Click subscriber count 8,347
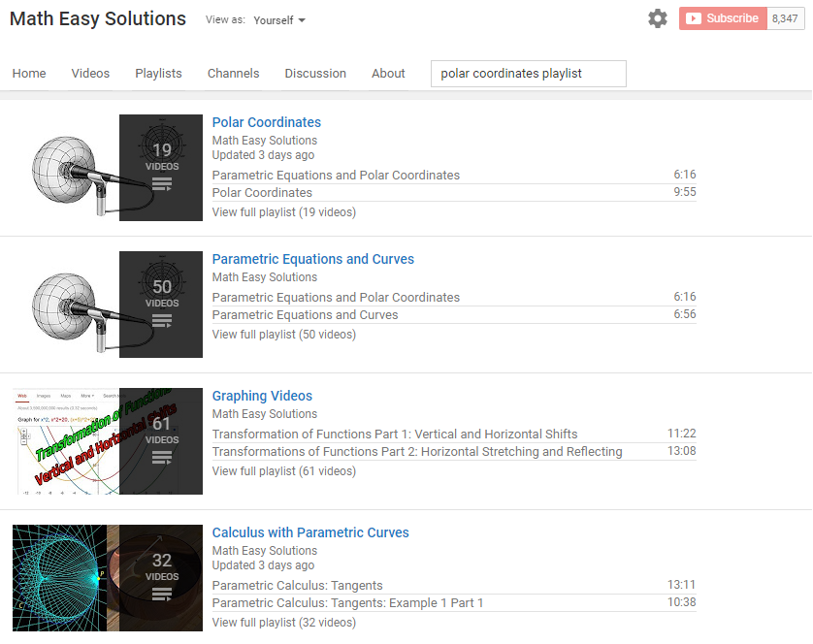The height and width of the screenshot is (644, 813). (x=785, y=18)
